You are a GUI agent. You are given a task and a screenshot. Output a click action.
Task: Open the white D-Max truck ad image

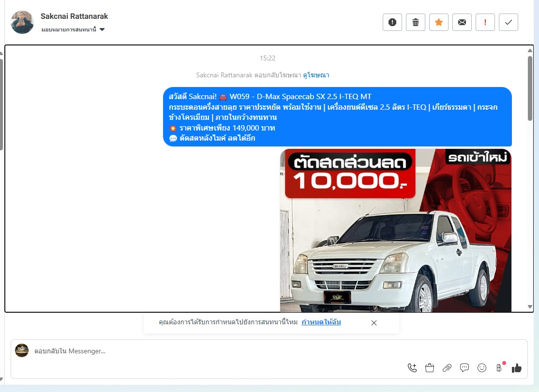396,231
